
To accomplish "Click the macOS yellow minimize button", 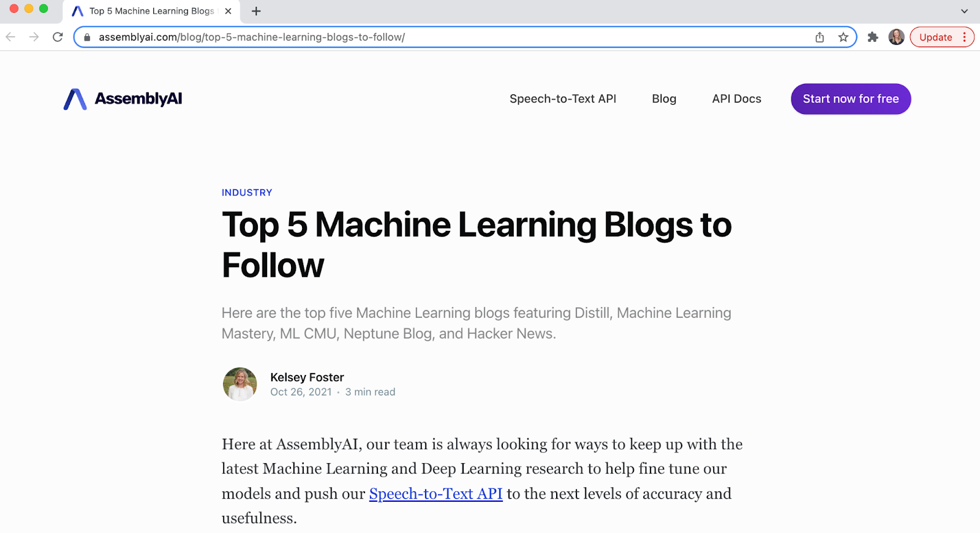I will (x=29, y=9).
